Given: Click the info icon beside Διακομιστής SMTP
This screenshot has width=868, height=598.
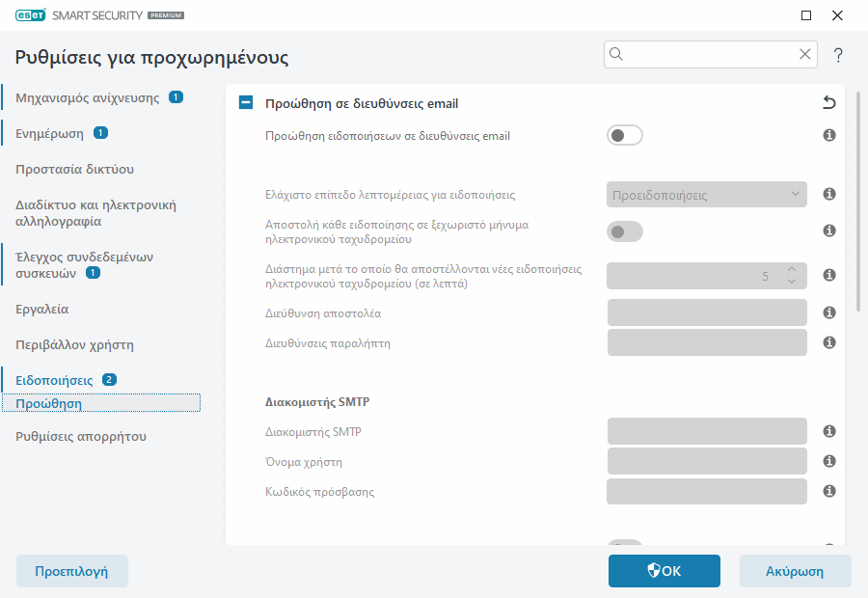Looking at the screenshot, I should tap(828, 431).
